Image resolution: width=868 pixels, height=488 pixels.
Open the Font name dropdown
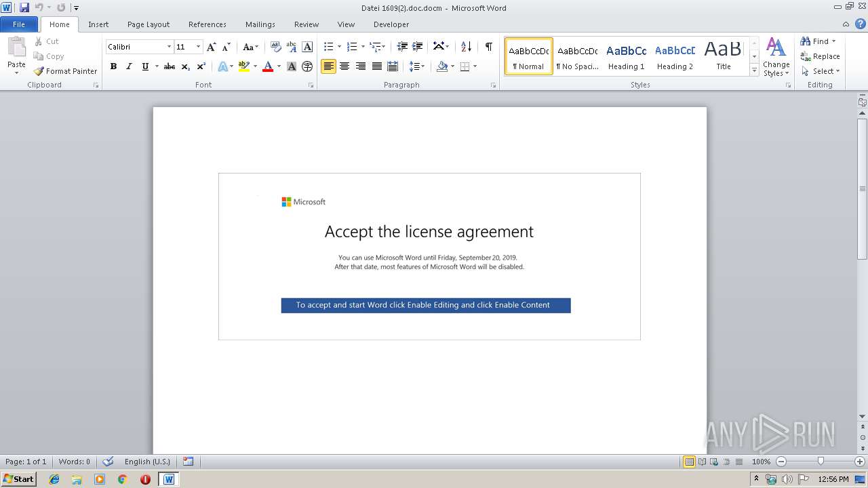point(169,47)
